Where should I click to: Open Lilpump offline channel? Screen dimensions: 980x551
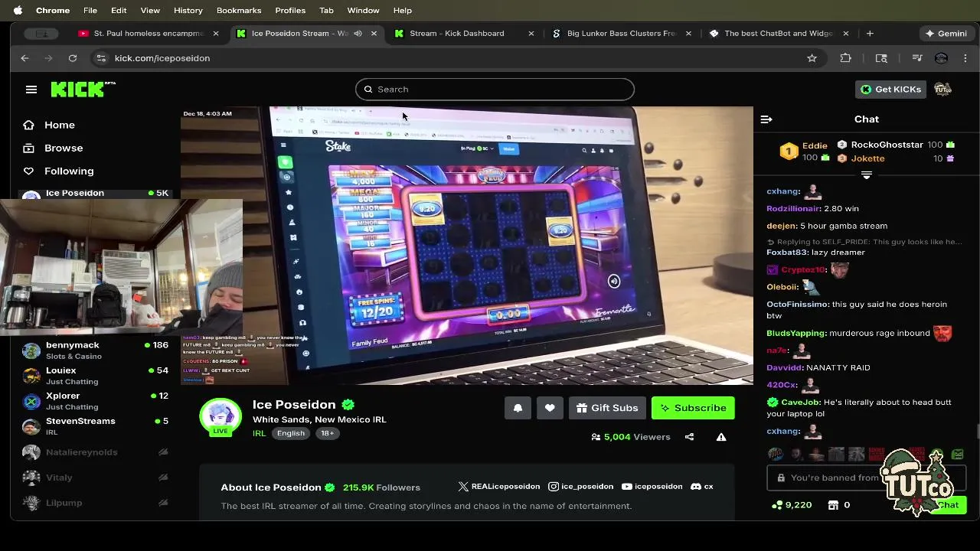coord(96,503)
